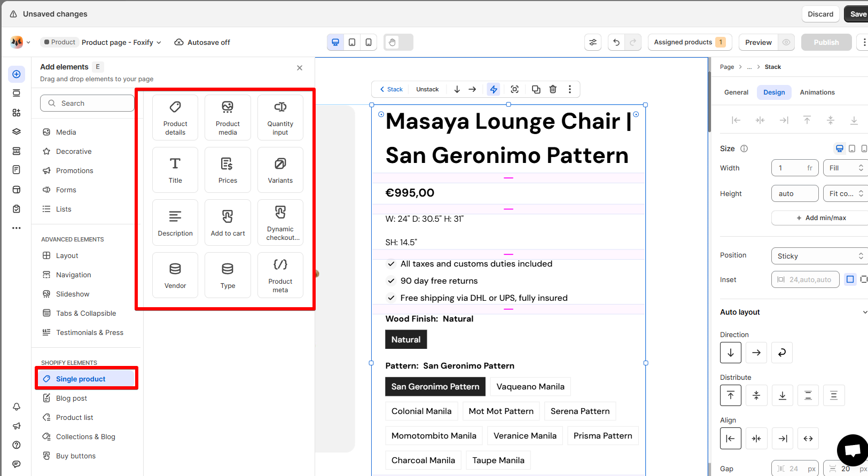Select the Single product category

87,379
